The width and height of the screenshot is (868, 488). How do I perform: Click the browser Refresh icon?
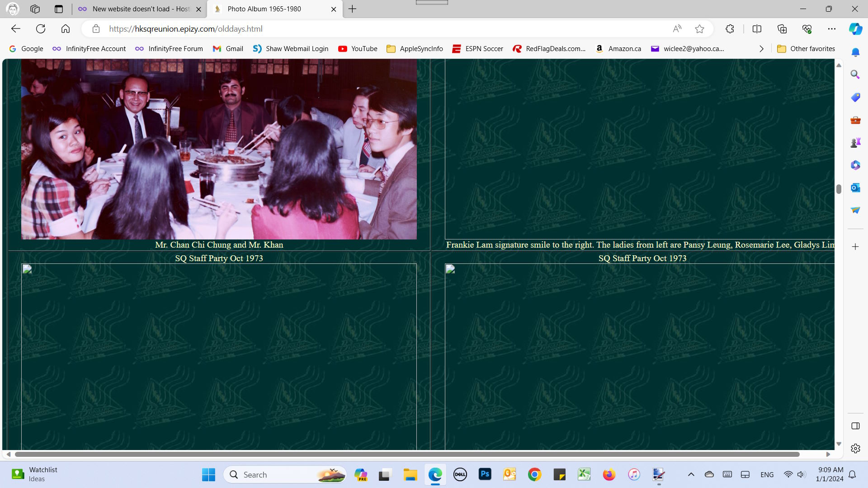[41, 29]
